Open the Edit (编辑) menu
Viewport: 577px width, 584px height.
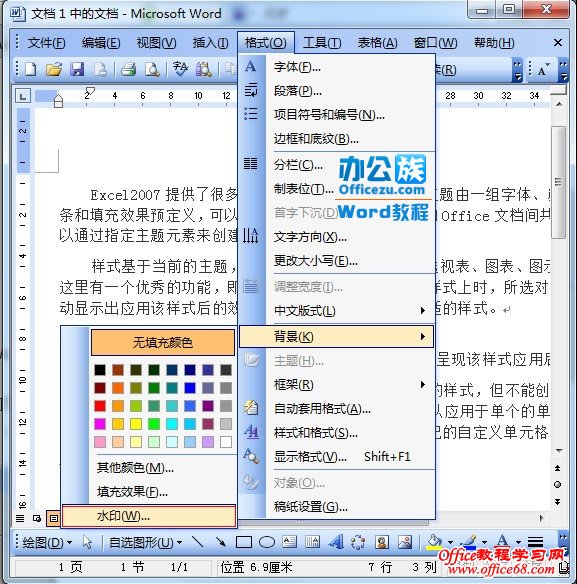click(101, 43)
